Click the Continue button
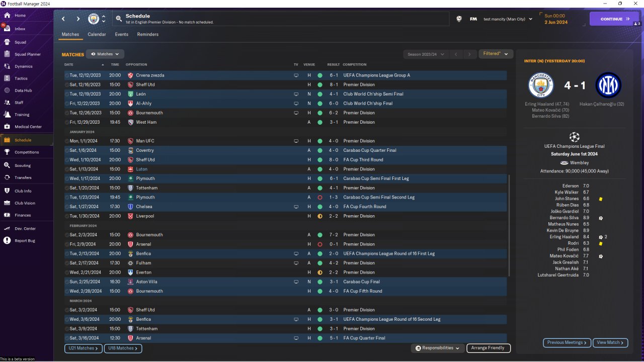644x362 pixels. tap(614, 19)
